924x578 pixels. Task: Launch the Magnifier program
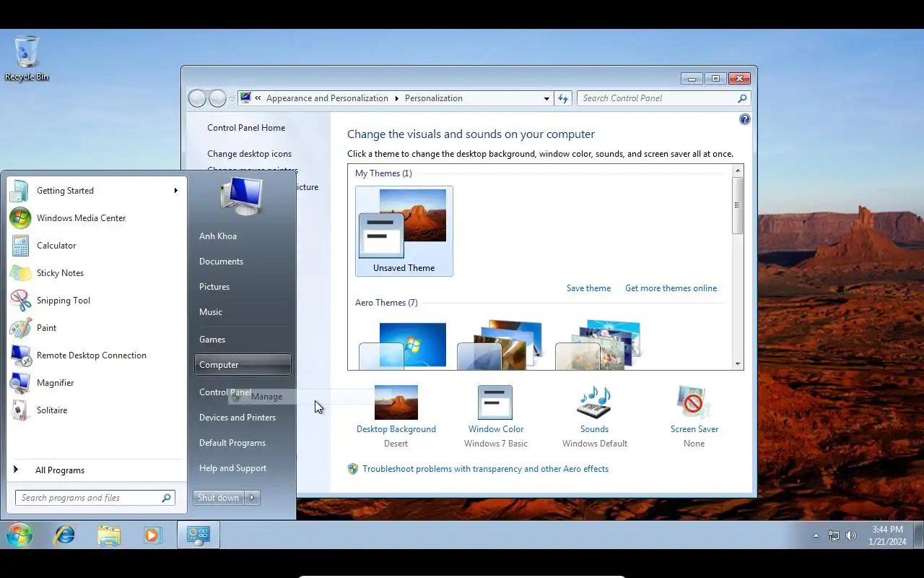[20, 383]
